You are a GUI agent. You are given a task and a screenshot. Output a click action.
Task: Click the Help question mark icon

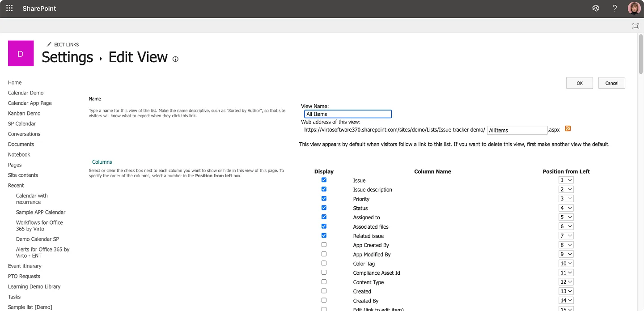pyautogui.click(x=615, y=9)
